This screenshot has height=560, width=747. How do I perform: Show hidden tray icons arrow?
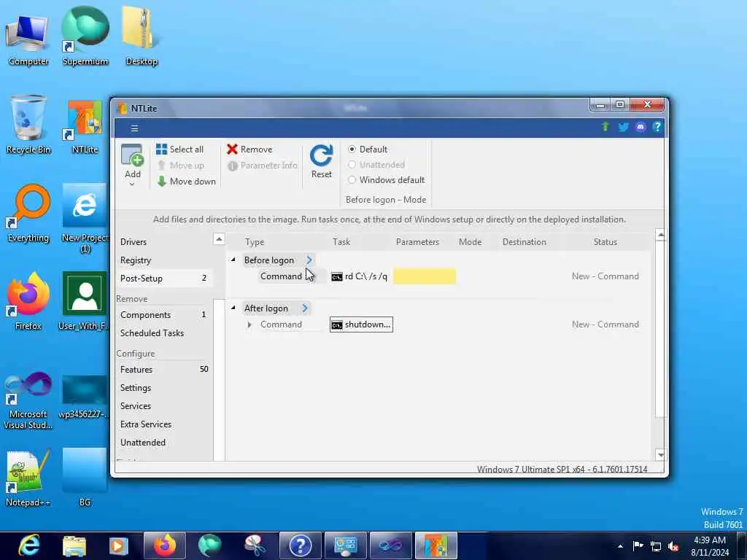coord(620,546)
